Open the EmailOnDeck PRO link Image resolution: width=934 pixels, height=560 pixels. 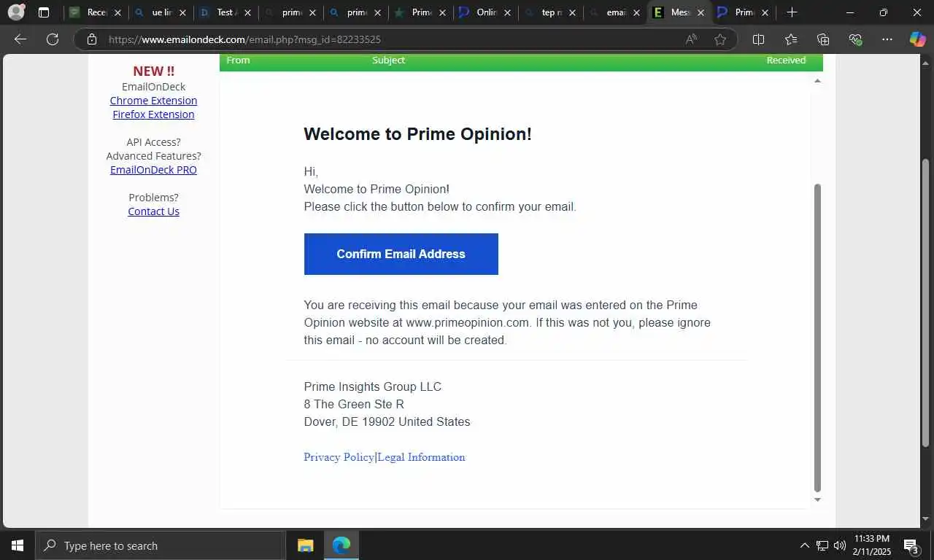153,170
